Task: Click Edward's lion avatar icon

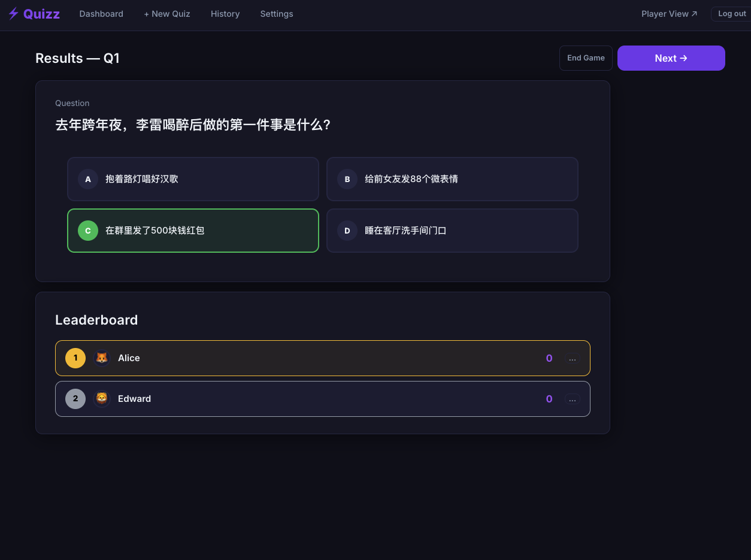Action: 102,399
